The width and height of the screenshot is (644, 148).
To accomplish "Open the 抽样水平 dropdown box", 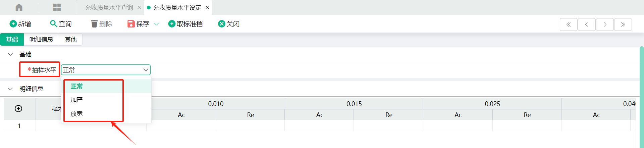I will point(106,70).
